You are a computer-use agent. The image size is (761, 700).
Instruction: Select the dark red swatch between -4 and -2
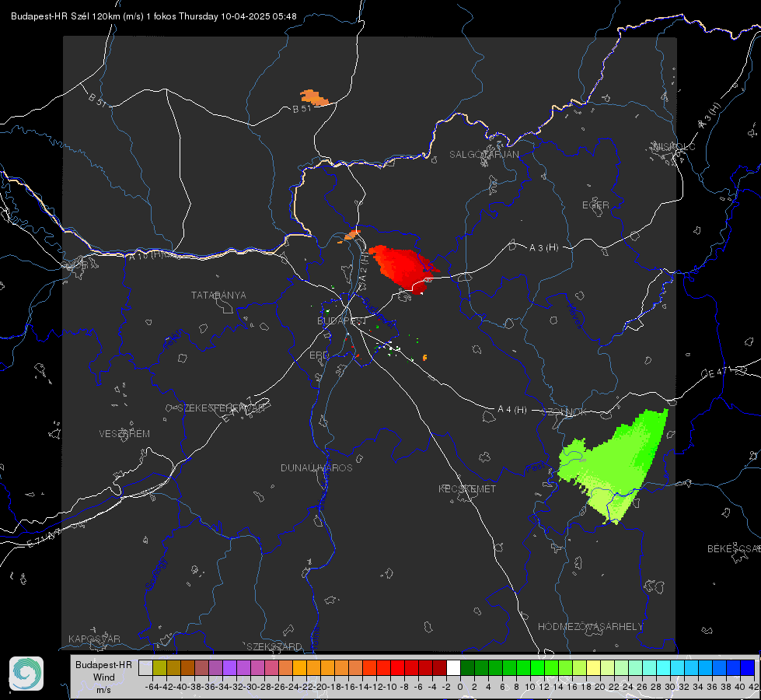click(439, 667)
